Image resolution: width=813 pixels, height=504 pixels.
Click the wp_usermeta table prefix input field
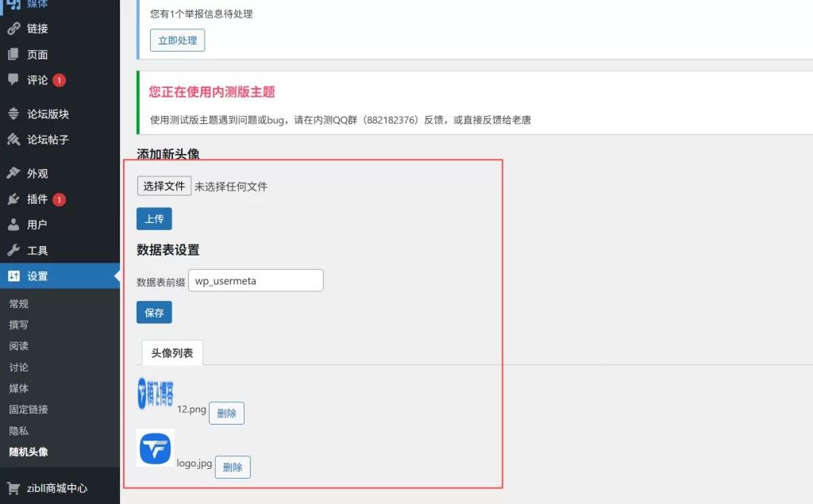click(x=256, y=280)
